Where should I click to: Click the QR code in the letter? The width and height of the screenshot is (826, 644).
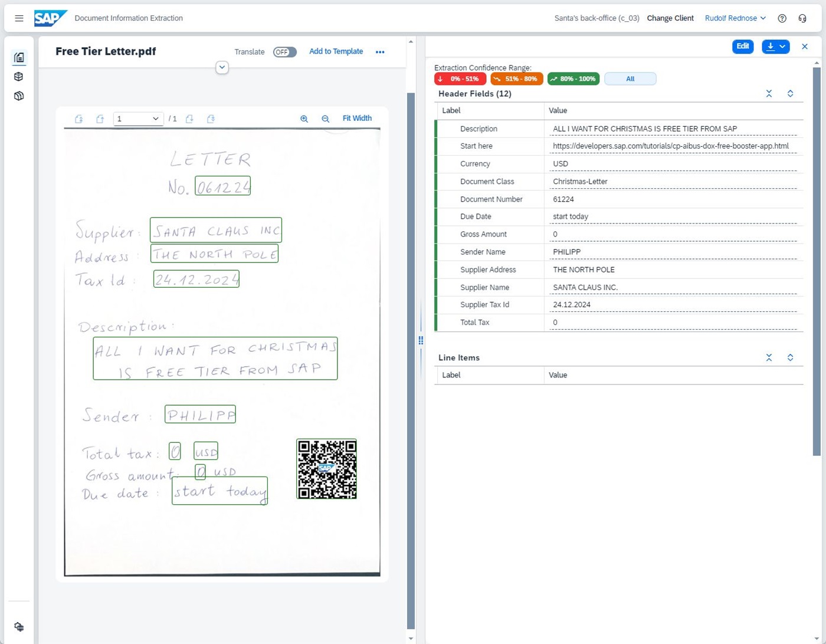326,469
